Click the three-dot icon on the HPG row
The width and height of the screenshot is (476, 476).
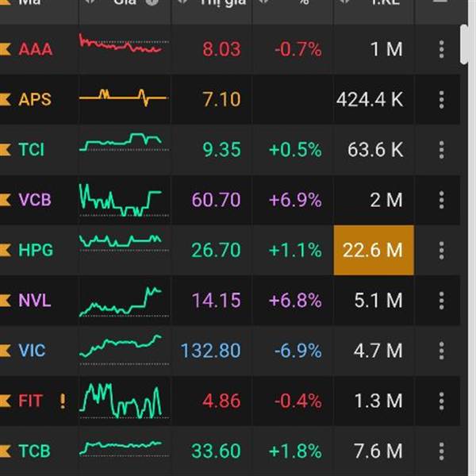point(441,251)
